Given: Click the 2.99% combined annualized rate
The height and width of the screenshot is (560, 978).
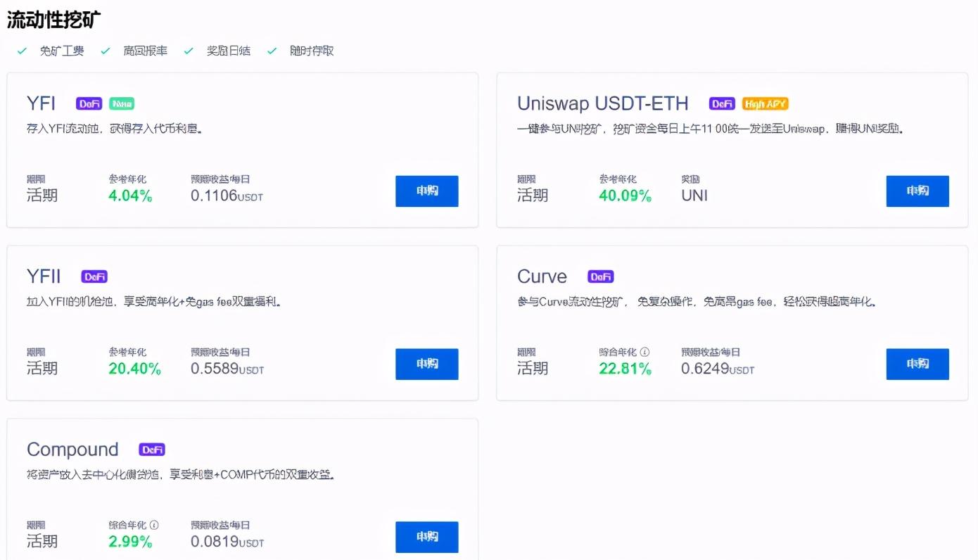Looking at the screenshot, I should [x=130, y=542].
